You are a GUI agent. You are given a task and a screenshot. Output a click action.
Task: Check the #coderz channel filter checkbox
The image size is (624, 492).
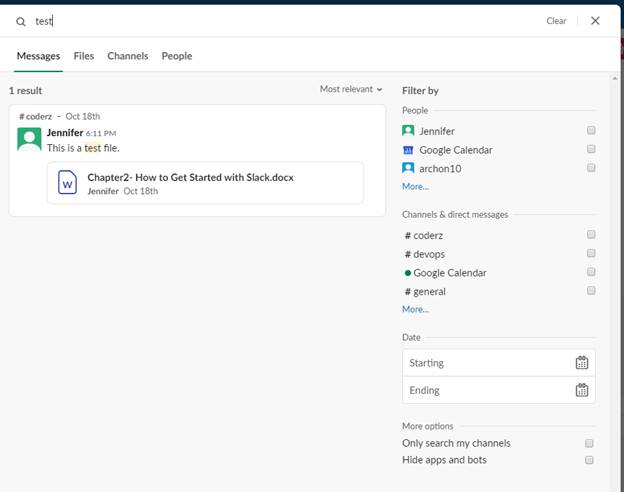[x=591, y=234]
